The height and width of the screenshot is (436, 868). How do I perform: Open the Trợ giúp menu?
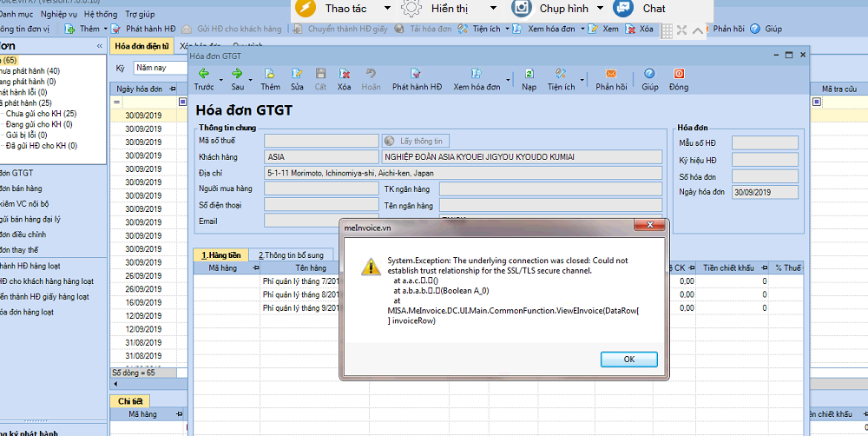(140, 14)
